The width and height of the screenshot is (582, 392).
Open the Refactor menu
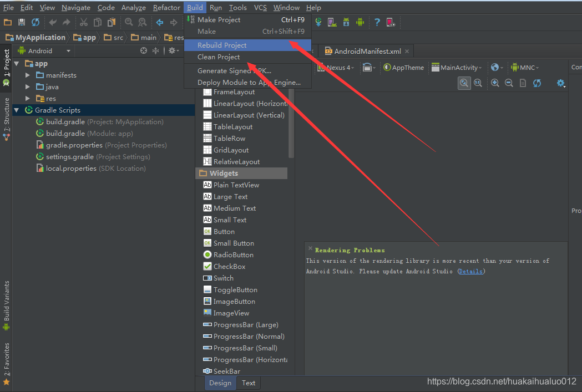point(166,7)
